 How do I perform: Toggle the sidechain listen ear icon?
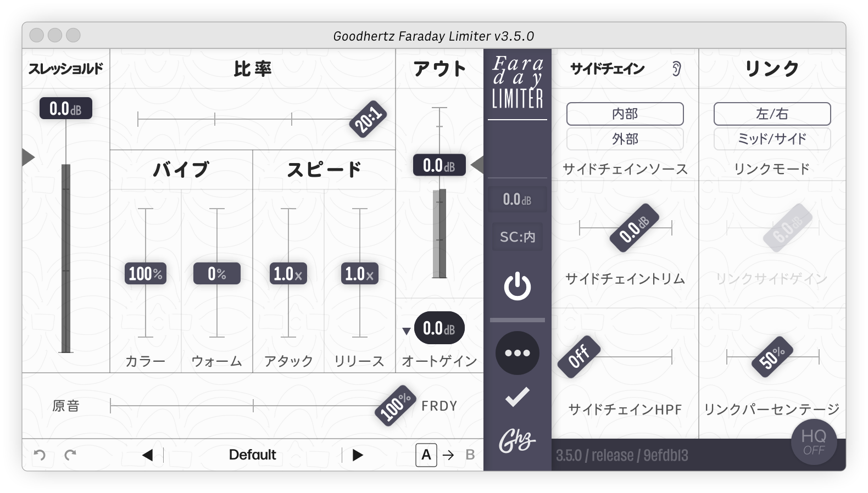click(x=677, y=69)
